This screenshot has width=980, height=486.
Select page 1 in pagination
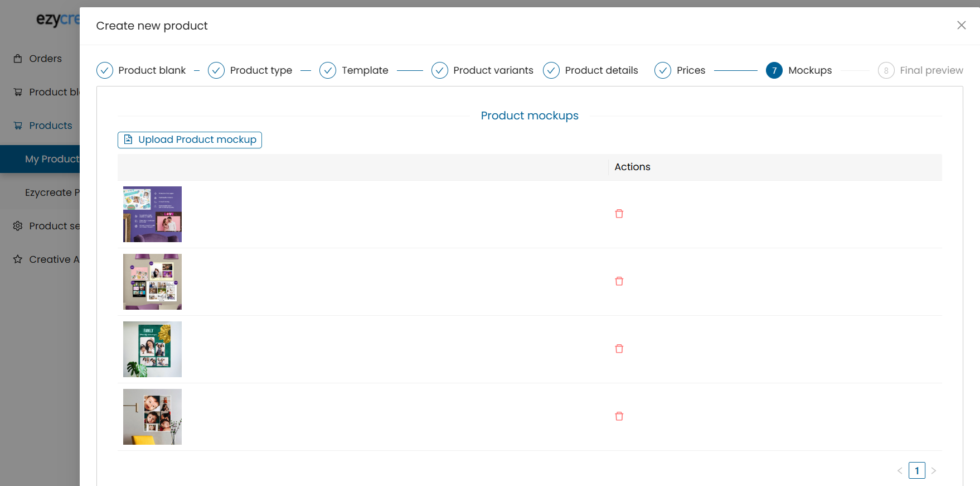click(916, 470)
